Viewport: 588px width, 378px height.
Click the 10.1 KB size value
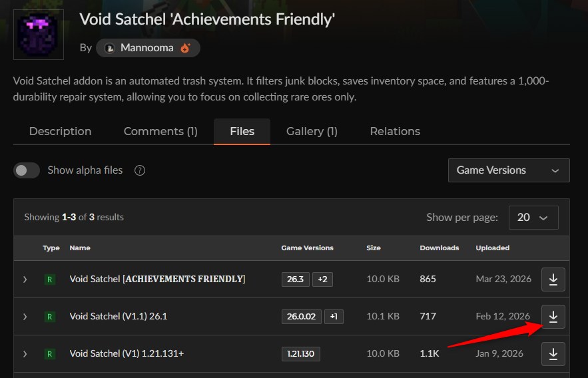tap(383, 316)
